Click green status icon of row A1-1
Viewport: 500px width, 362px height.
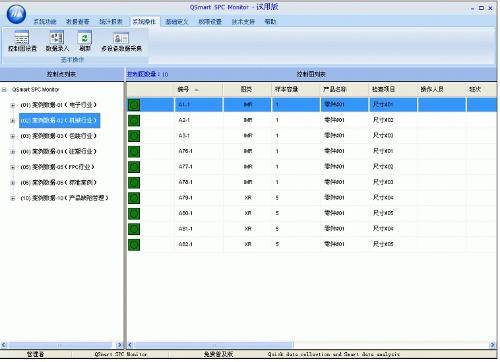click(134, 105)
